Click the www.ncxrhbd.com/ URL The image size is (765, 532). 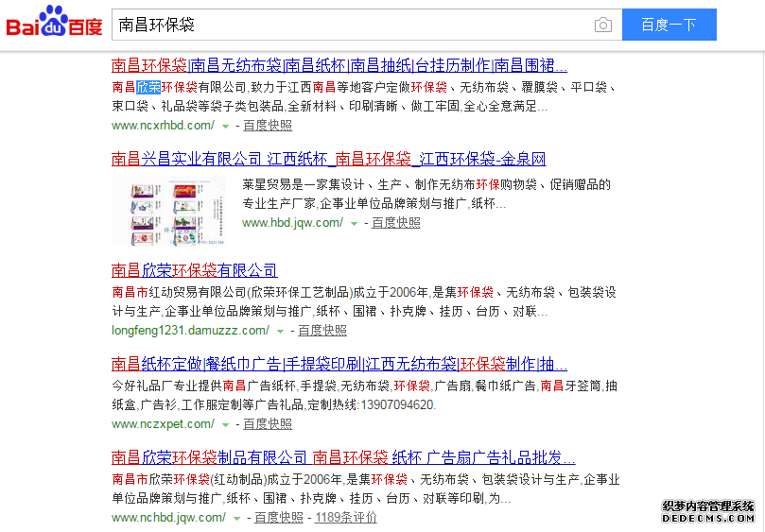(x=163, y=126)
